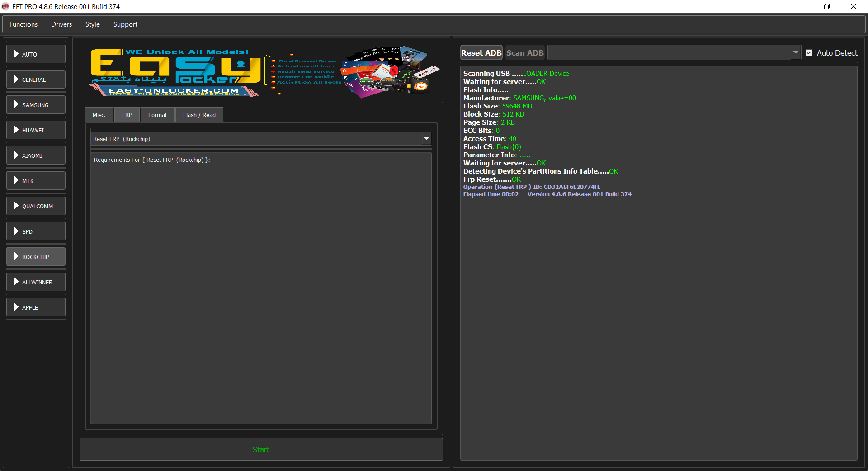
Task: Expand the HUAWEI section
Action: [36, 130]
